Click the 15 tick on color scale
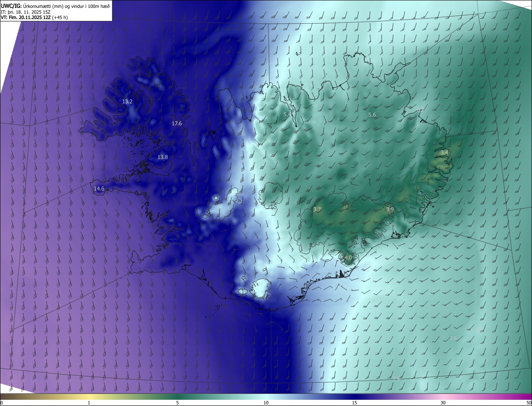Viewport: 532px width, 406px height. click(x=355, y=403)
